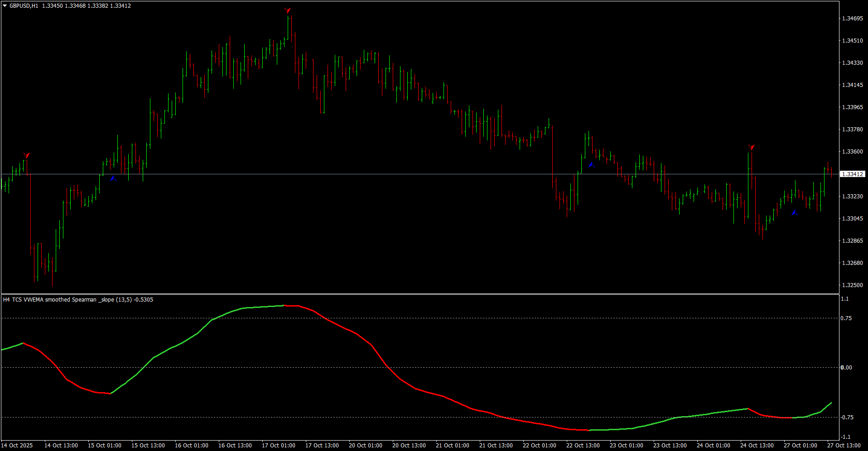The image size is (868, 451).
Task: Click the red sell arrow above the 17 Oct peak
Action: (287, 10)
